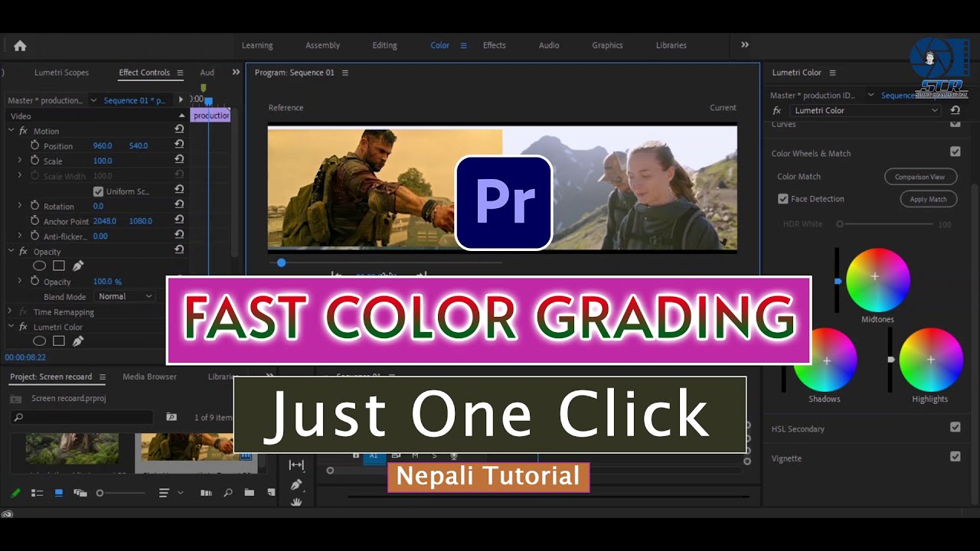This screenshot has width=980, height=551.
Task: Toggle Vignette section checkbox
Action: (x=955, y=456)
